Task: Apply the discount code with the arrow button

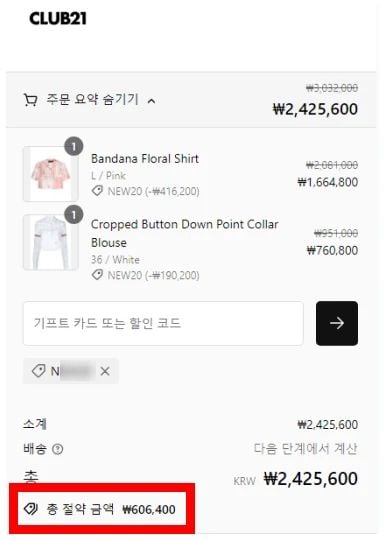Action: pos(337,323)
